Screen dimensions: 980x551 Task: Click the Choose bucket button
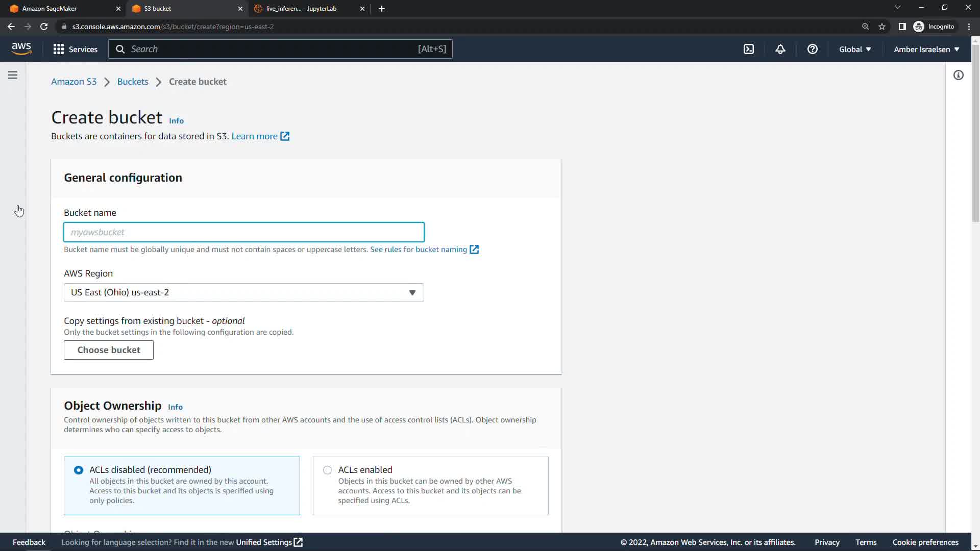tap(108, 350)
